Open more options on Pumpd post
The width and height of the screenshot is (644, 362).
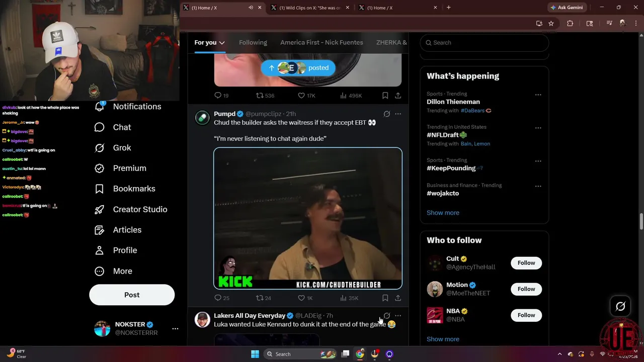pos(398,114)
